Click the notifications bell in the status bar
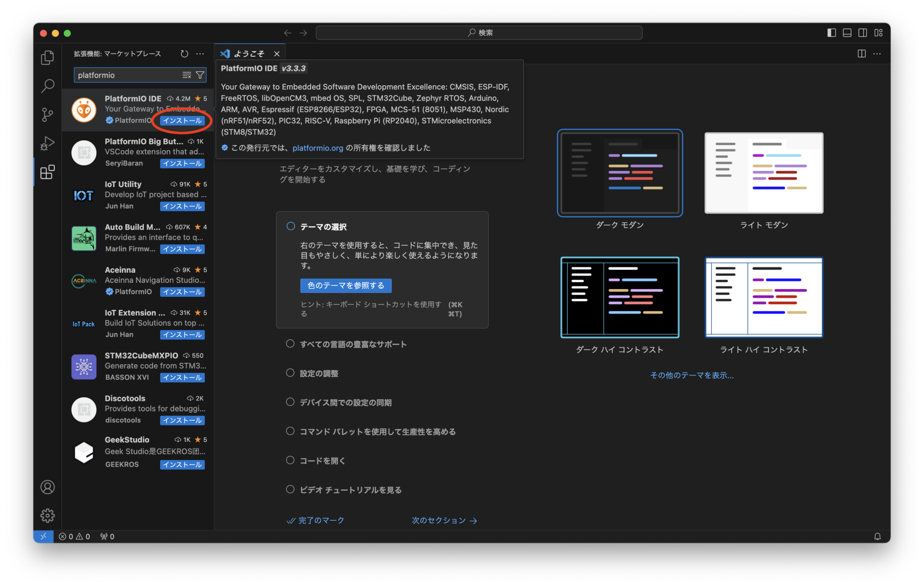Viewport: 924px width, 587px height. [878, 537]
